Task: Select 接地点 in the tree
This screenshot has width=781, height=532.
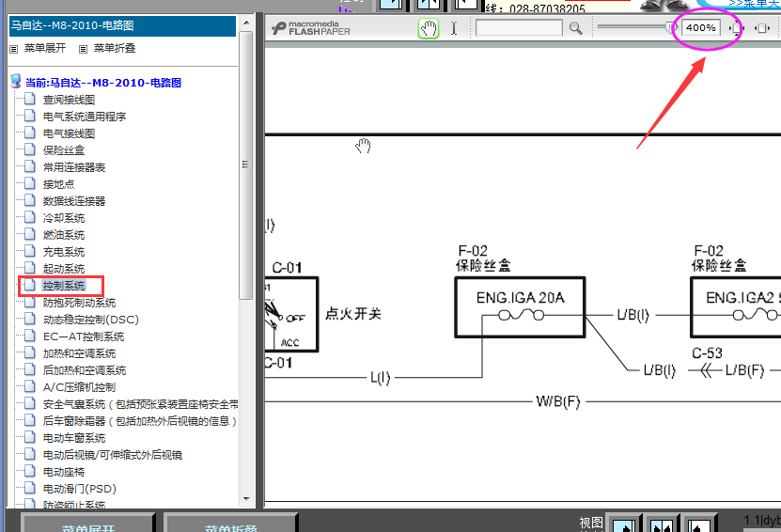Action: tap(58, 184)
